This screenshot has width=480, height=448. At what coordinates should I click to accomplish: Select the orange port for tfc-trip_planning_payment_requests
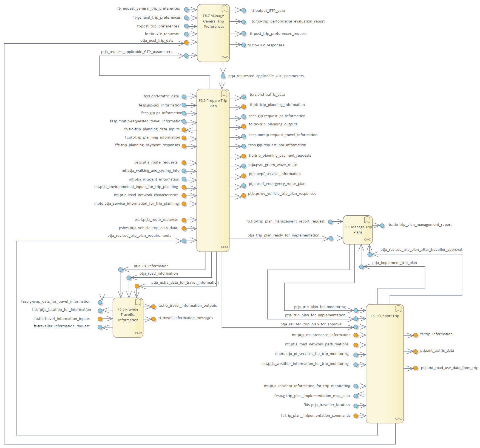click(243, 156)
